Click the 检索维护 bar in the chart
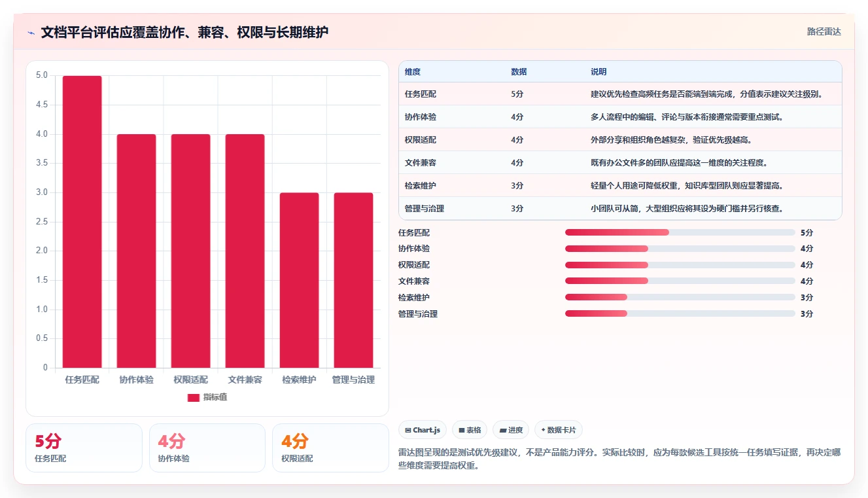868x498 pixels. tap(299, 280)
